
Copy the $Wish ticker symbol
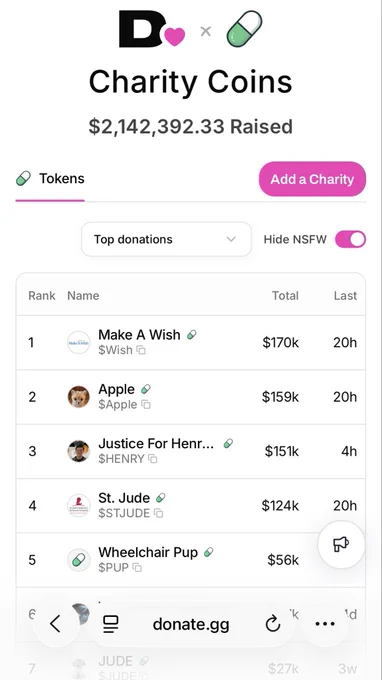pos(141,350)
